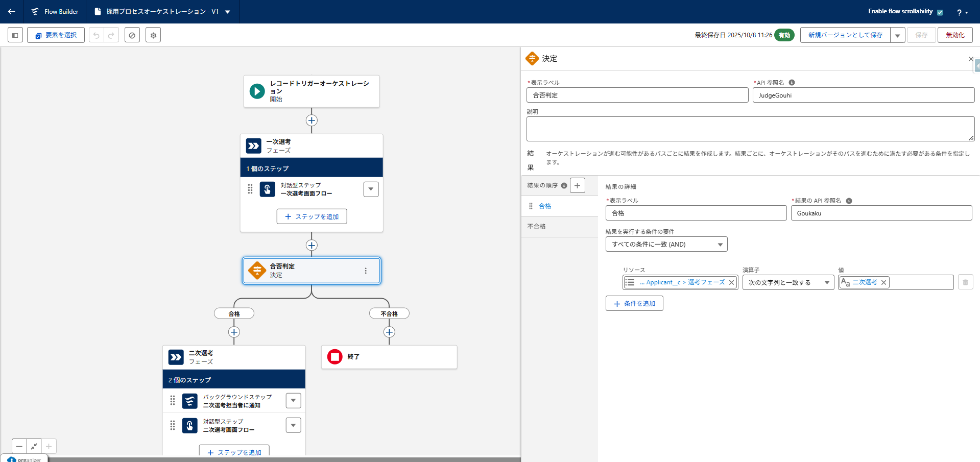Open the flow settings gear icon
Screen dimensions: 980x462
pyautogui.click(x=153, y=35)
